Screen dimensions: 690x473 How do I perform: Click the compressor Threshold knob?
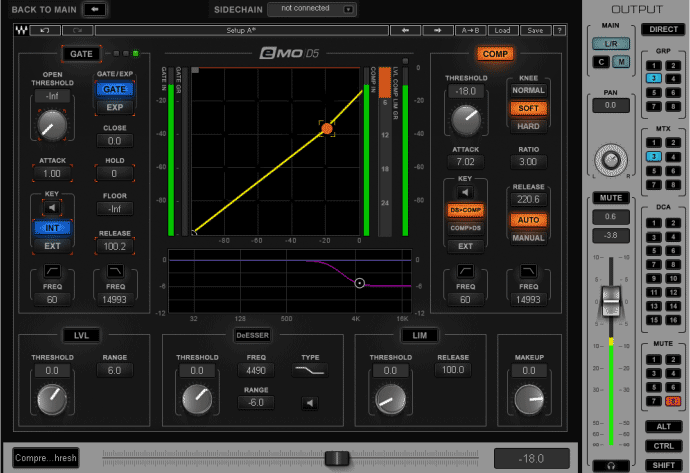click(x=466, y=120)
